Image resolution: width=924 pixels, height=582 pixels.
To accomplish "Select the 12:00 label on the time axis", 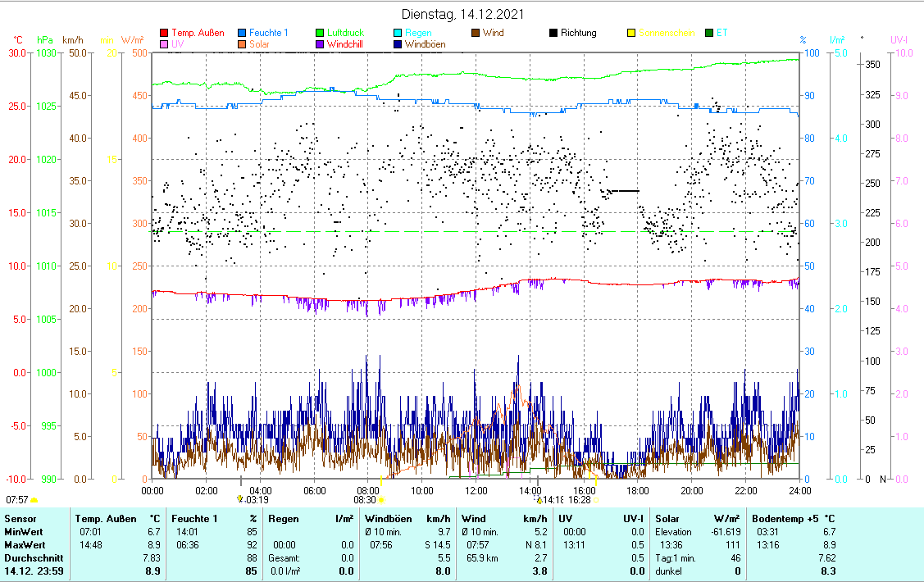I will point(476,490).
